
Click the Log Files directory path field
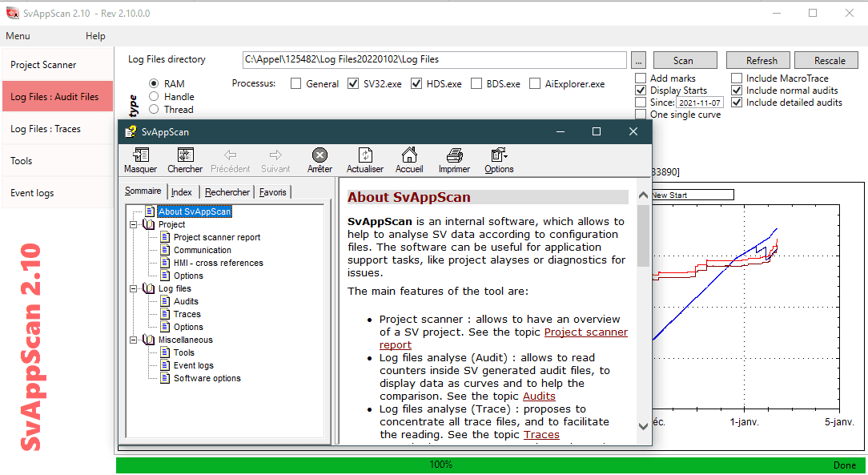[435, 60]
